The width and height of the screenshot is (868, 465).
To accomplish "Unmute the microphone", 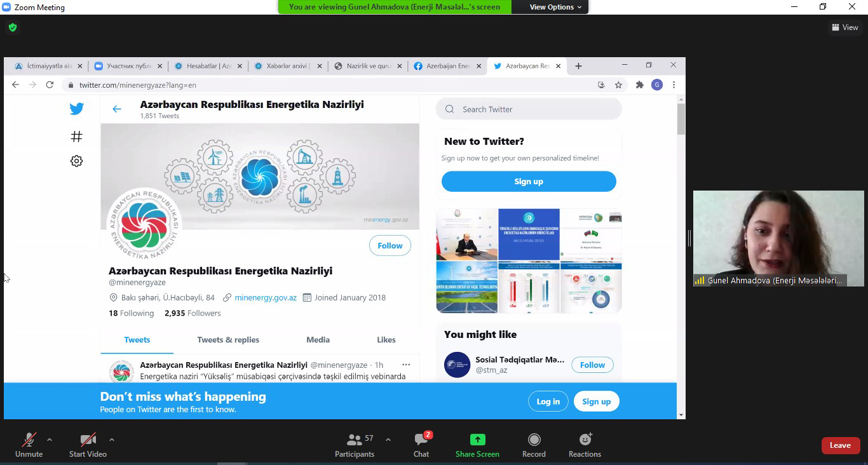I will click(29, 445).
